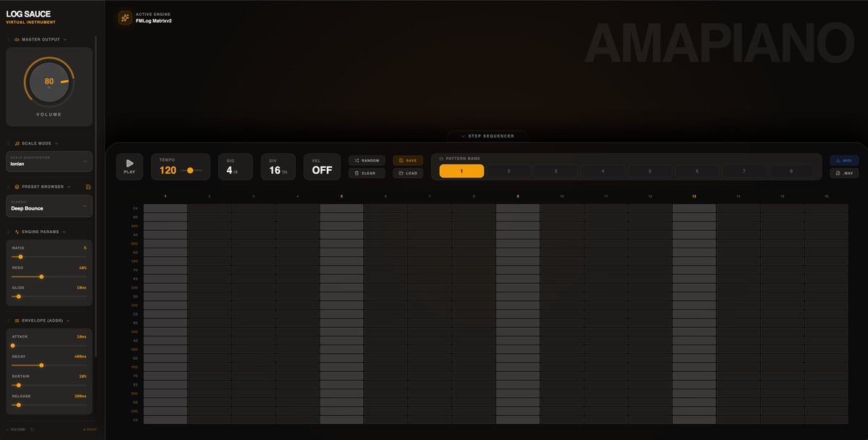The image size is (868, 440).
Task: Click the Sustain slider handle
Action: (19, 385)
